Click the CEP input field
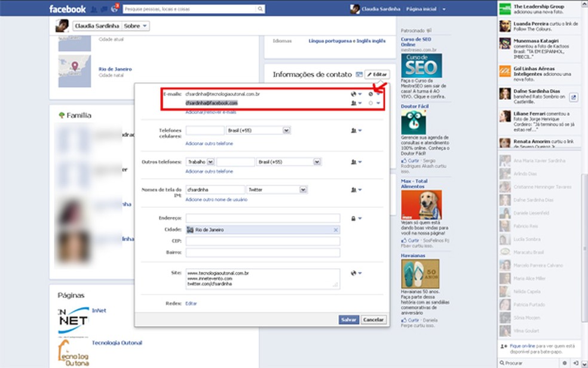Viewport: 588px width, 368px height. pos(263,241)
